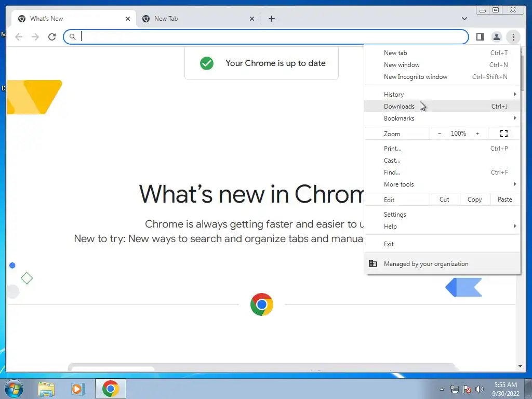Expand the Bookmarks submenu
Image resolution: width=532 pixels, height=399 pixels.
(x=442, y=118)
